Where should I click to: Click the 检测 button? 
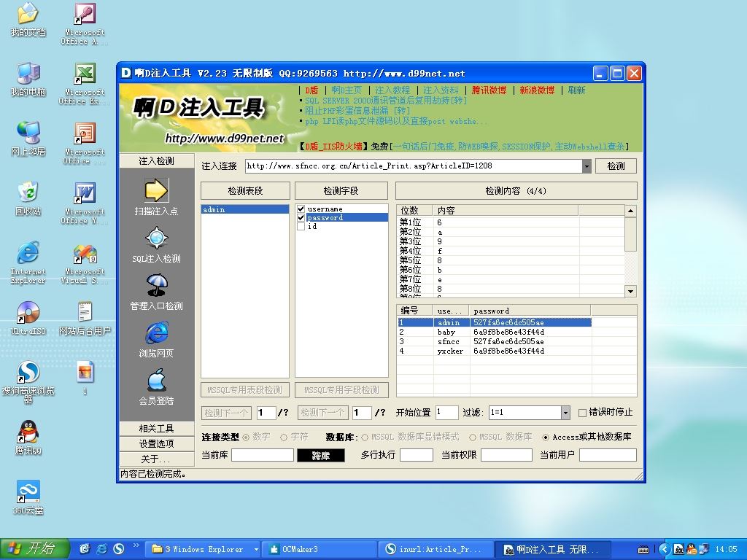tap(616, 166)
